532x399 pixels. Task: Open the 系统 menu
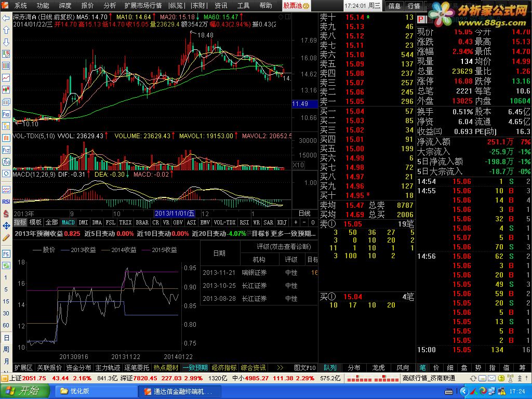coord(21,5)
